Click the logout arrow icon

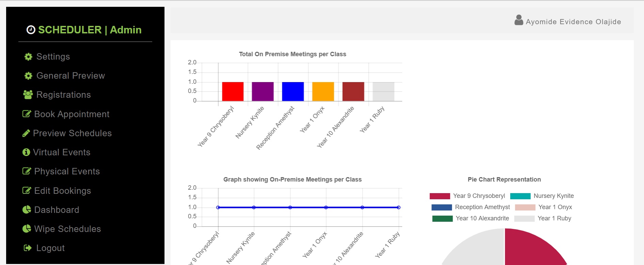click(28, 248)
